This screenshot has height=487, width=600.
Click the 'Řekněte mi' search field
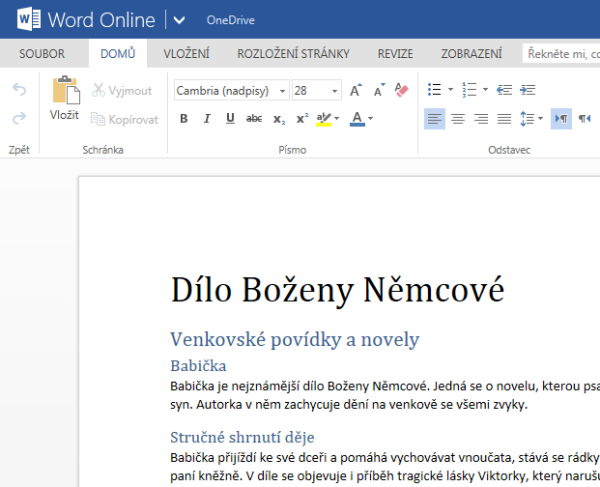(x=561, y=53)
